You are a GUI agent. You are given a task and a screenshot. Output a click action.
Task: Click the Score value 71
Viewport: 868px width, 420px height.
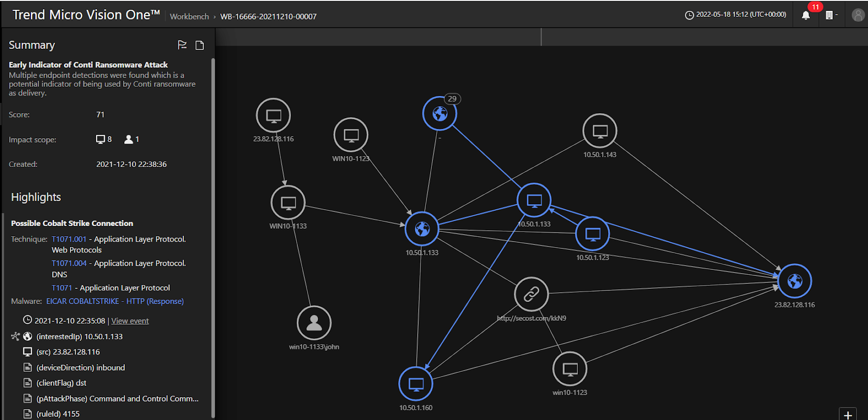click(x=100, y=114)
